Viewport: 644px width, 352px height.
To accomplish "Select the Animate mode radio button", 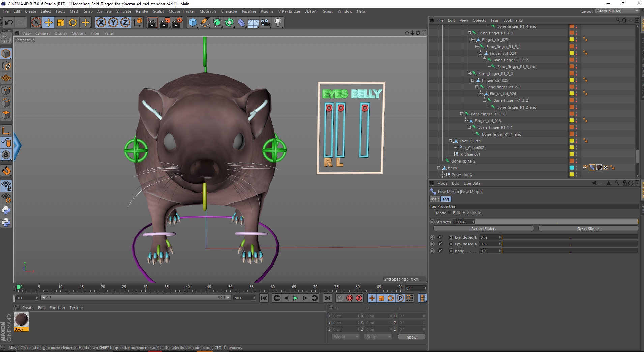I will tap(464, 213).
